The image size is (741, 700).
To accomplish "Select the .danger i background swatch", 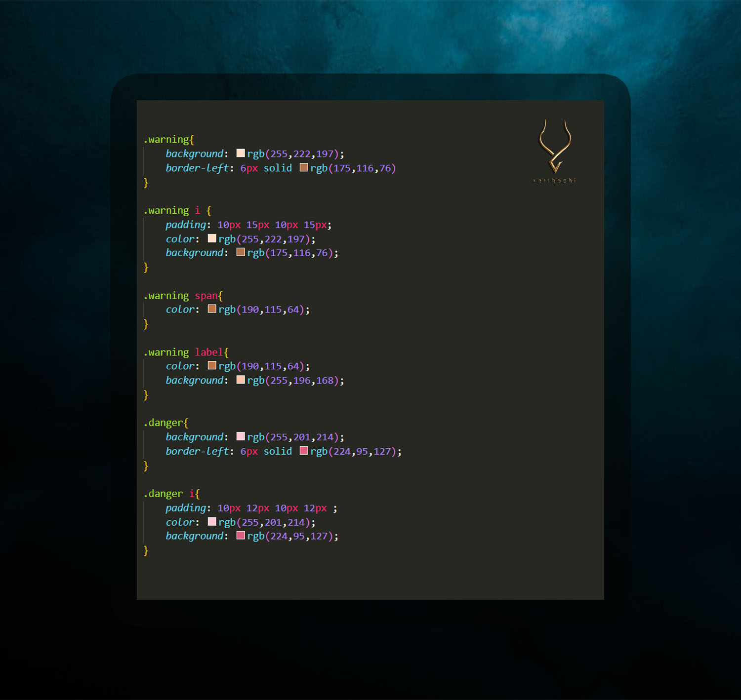I will 241,536.
